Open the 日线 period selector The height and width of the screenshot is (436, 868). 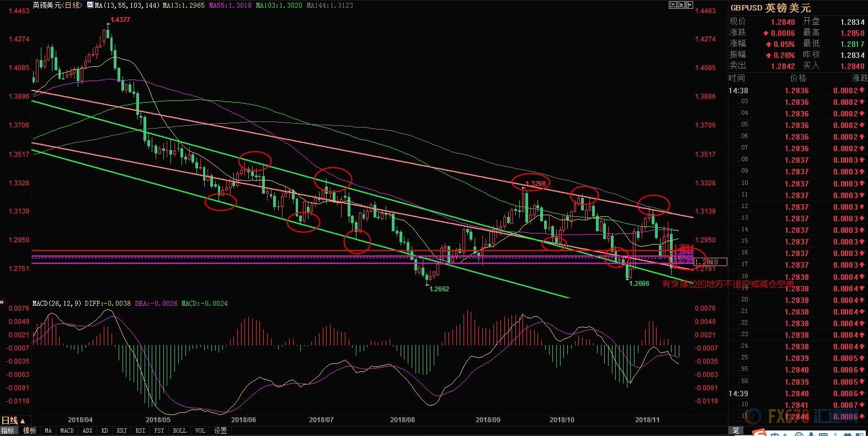coord(14,421)
